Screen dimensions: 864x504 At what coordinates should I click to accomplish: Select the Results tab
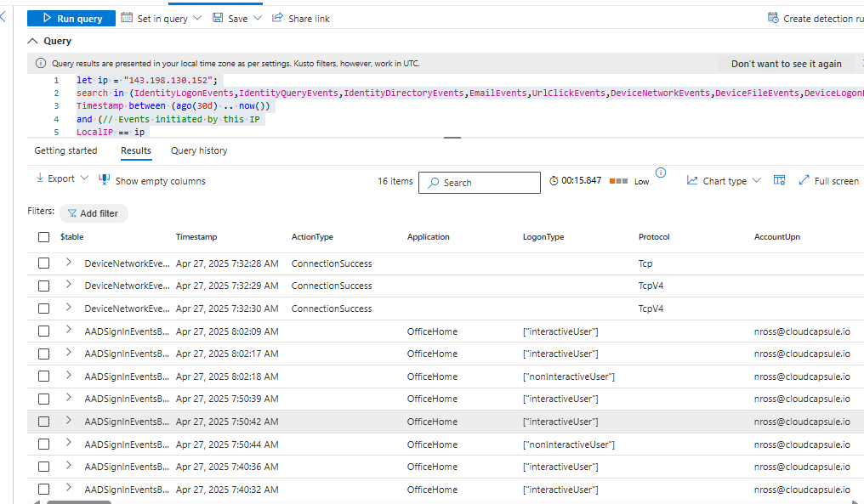136,150
